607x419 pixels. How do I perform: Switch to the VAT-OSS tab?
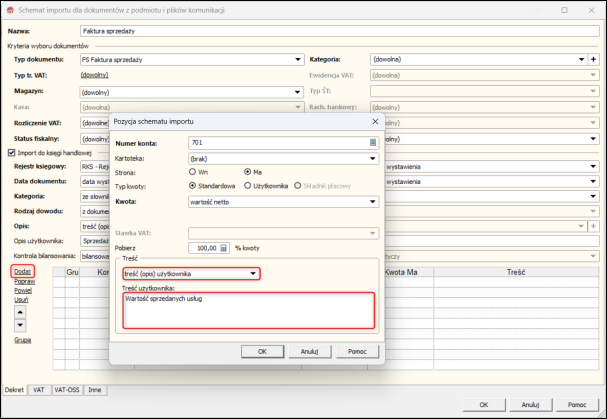click(67, 390)
